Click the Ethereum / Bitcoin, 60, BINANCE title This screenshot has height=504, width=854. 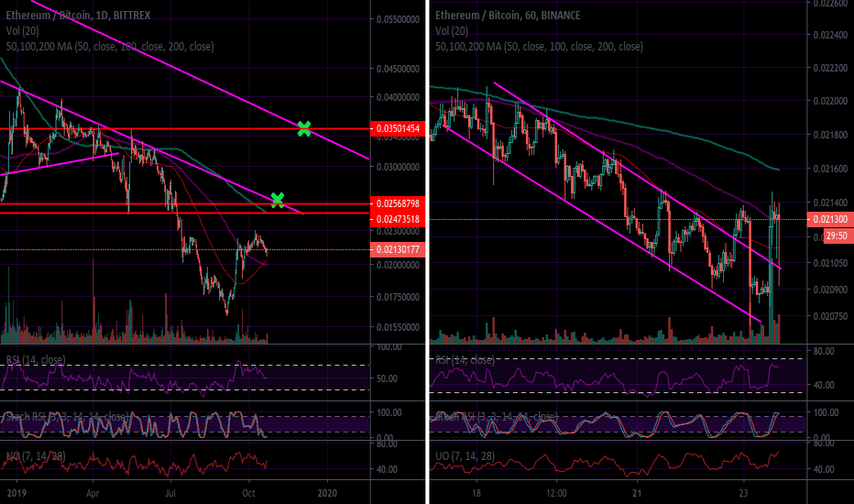click(508, 16)
